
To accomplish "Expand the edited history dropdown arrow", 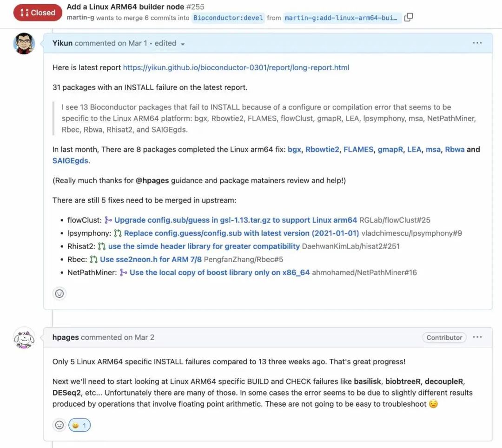I will point(183,44).
